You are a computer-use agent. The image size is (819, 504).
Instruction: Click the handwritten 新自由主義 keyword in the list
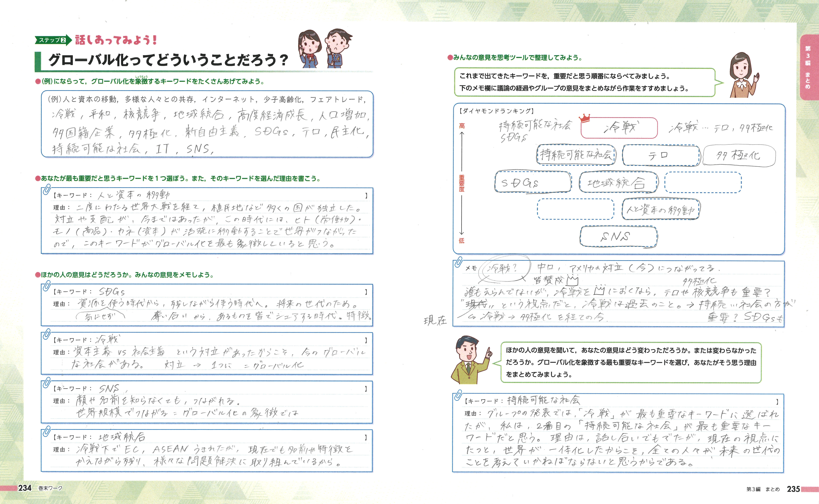tap(212, 132)
